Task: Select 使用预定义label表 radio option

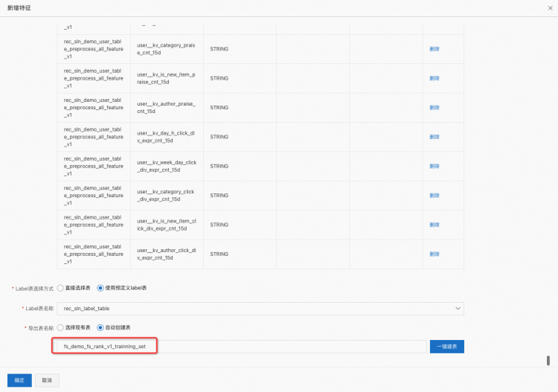Action: 100,288
